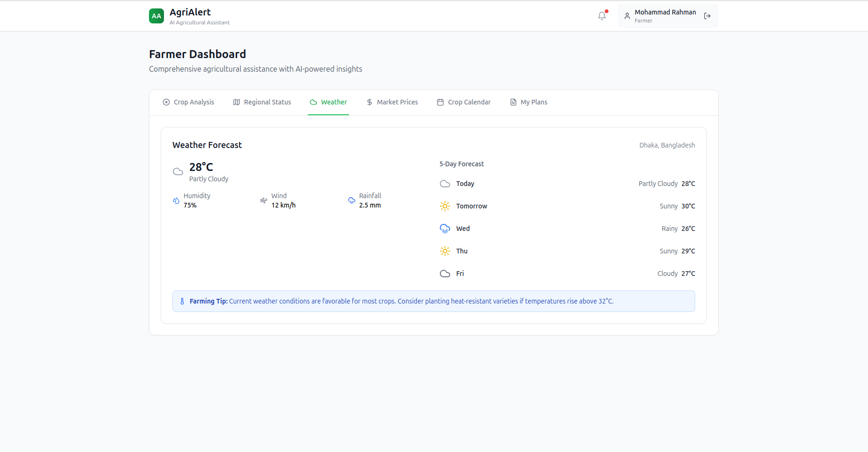Viewport: 868px width, 452px height.
Task: Click the cloud icon beside 28°C
Action: 178,171
